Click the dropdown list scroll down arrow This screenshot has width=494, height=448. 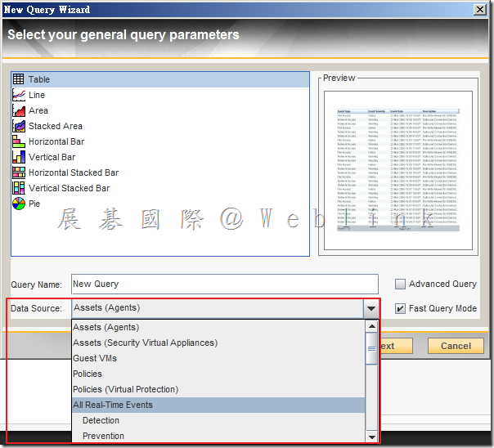pos(372,437)
